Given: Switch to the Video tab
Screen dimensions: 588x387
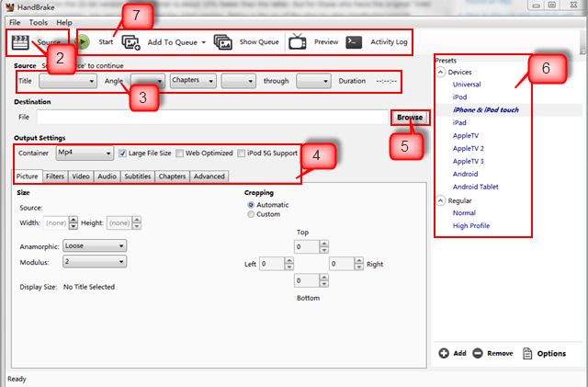Looking at the screenshot, I should click(x=81, y=176).
